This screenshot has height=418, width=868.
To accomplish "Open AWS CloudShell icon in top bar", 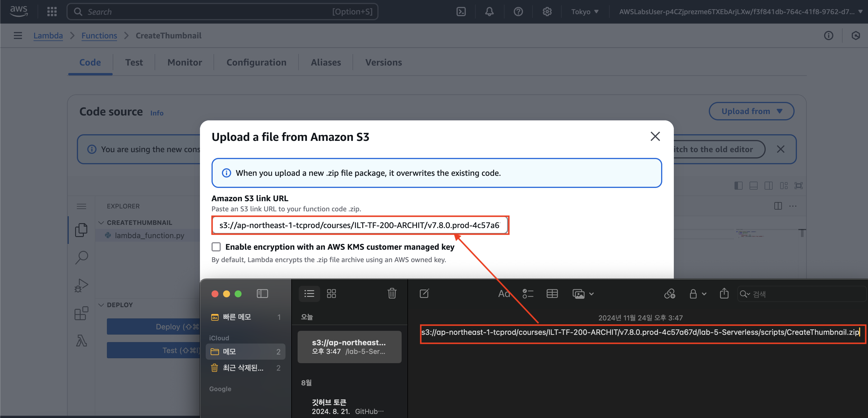I will pyautogui.click(x=461, y=12).
